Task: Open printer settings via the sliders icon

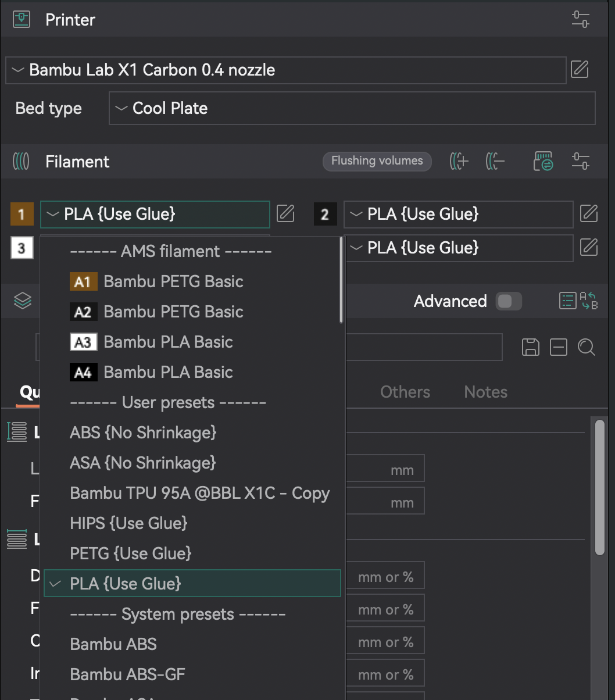Action: pos(580,19)
